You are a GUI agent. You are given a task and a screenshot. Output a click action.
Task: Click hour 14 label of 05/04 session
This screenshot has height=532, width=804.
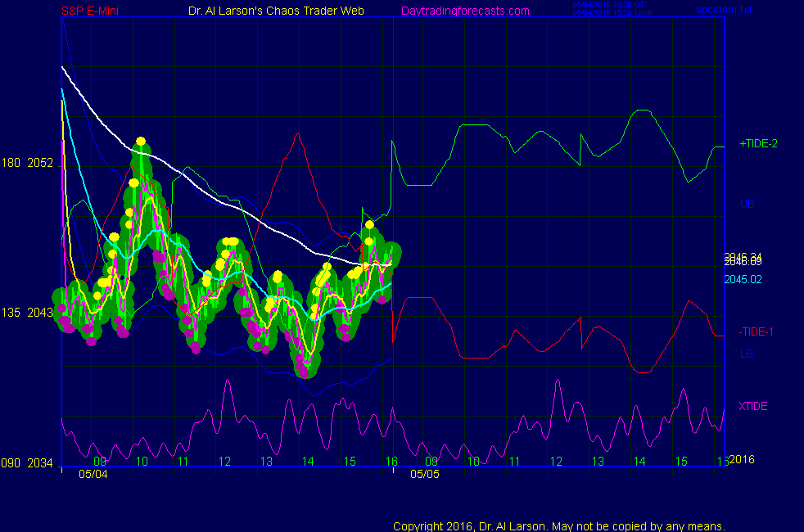point(308,462)
